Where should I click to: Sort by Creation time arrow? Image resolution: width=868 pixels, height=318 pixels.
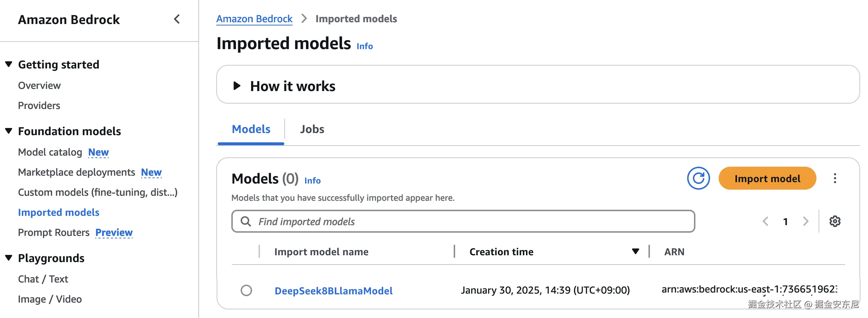636,251
